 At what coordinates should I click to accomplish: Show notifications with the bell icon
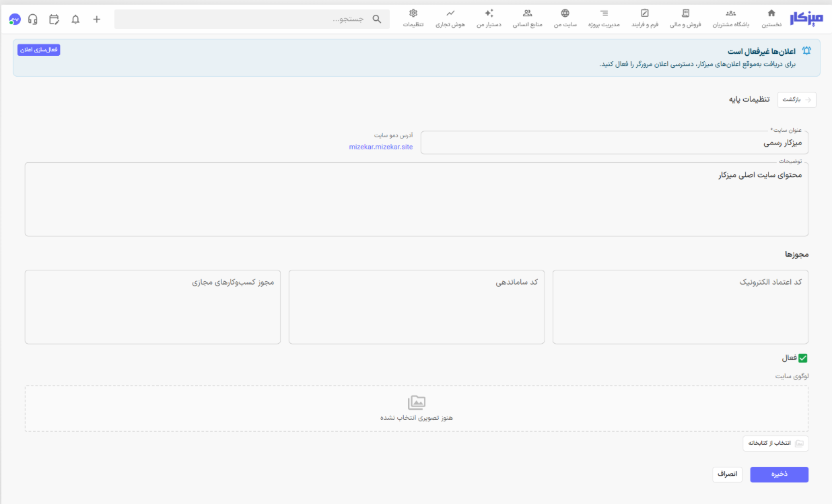75,20
